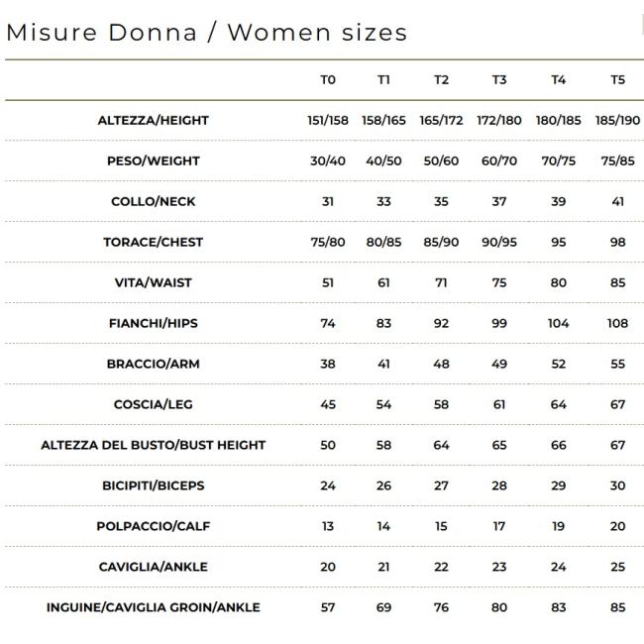
Task: Click the POLPACCIO/CALF row label
Action: coord(154,526)
